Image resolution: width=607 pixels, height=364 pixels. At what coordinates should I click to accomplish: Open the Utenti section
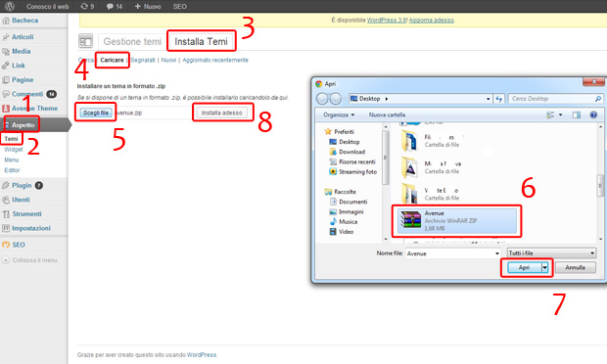[x=21, y=200]
